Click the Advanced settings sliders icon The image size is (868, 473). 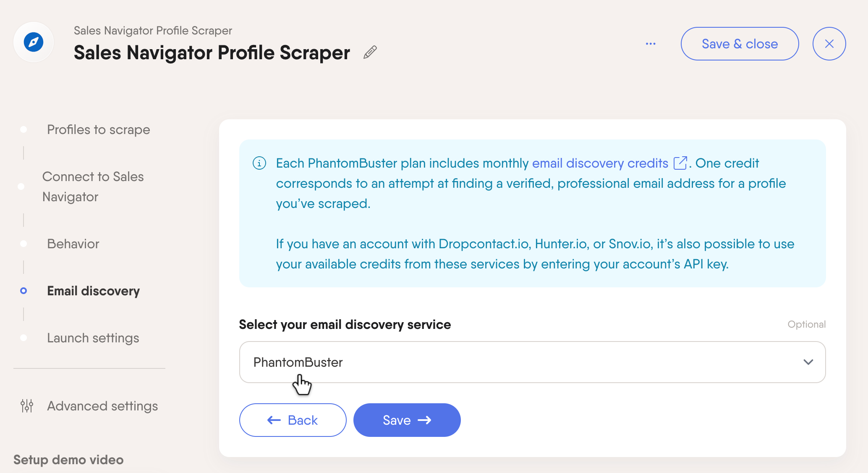point(27,406)
